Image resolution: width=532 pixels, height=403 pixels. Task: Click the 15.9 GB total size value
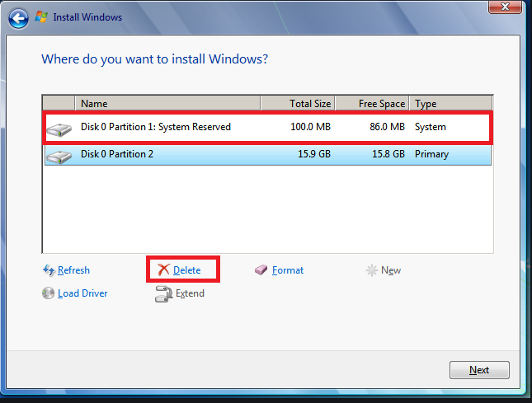click(x=314, y=154)
